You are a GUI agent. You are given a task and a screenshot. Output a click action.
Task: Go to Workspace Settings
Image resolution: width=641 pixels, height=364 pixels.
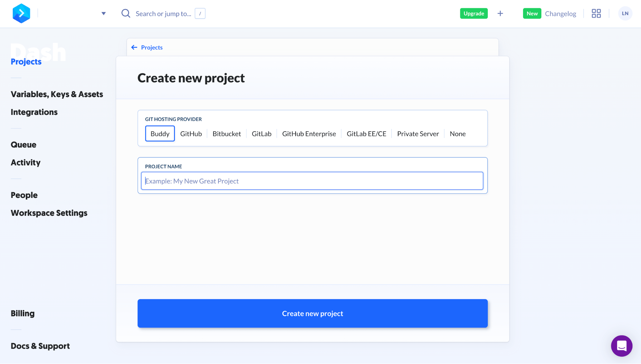[x=49, y=213]
